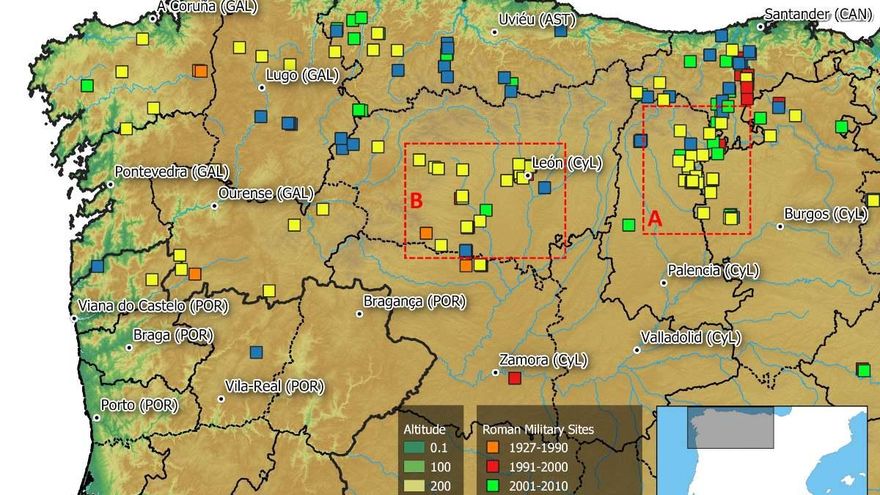Select the blue marker southeast of León
Screen dimensions: 880x495
(544, 187)
